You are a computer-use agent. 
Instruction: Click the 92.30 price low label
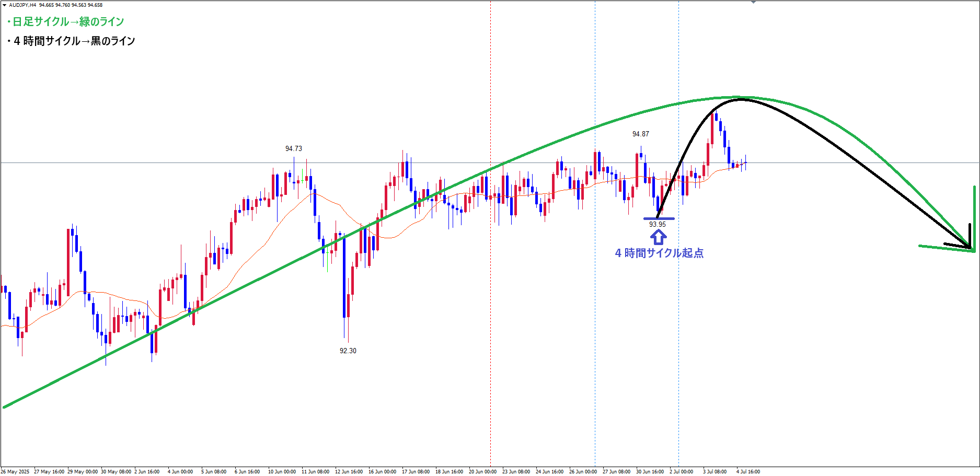pos(348,351)
